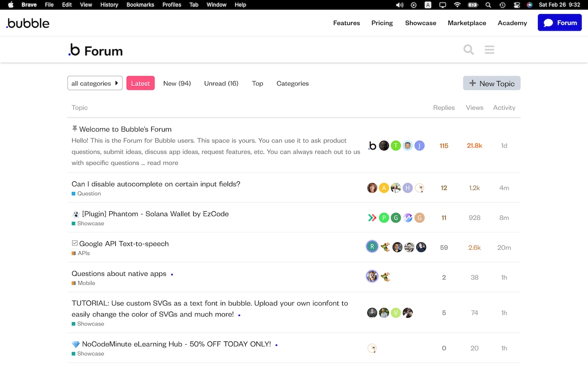
Task: Open the Academy link
Action: [512, 23]
